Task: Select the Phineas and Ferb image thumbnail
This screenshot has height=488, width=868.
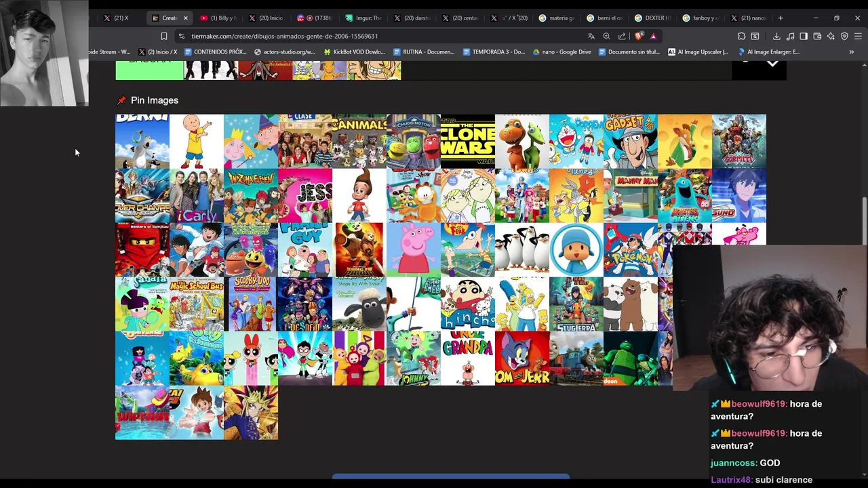Action: pyautogui.click(x=468, y=249)
